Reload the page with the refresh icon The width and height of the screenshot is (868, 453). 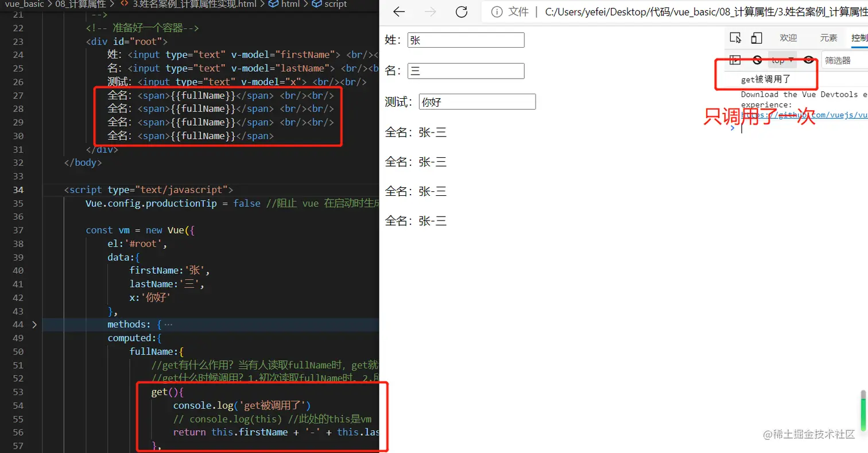click(x=461, y=11)
